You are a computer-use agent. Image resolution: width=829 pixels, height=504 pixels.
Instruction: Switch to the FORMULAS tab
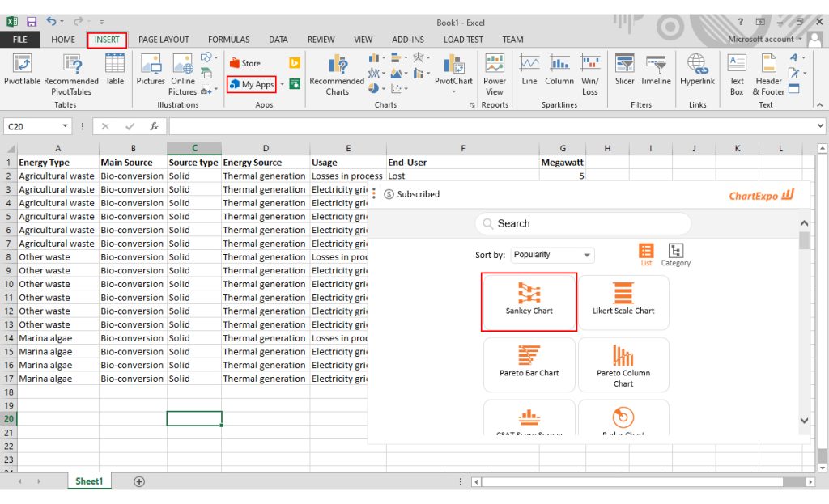pyautogui.click(x=227, y=40)
